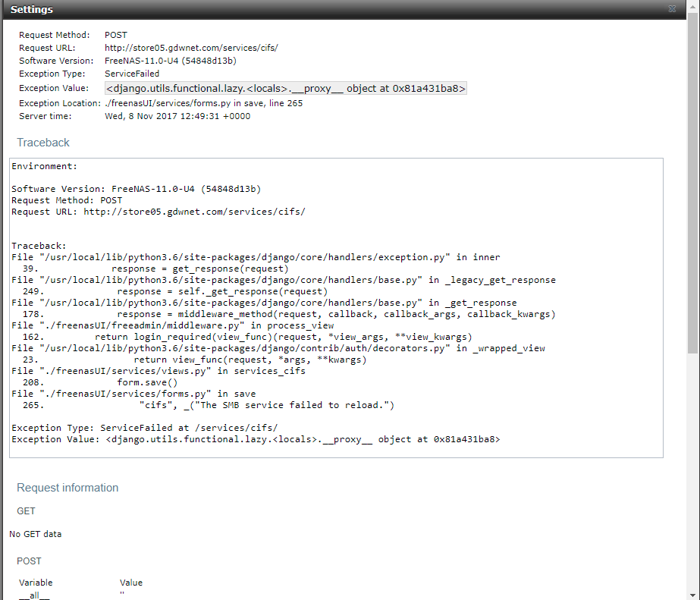Click the _wrapped_view decorators.py line
This screenshot has height=600, width=700.
click(278, 348)
